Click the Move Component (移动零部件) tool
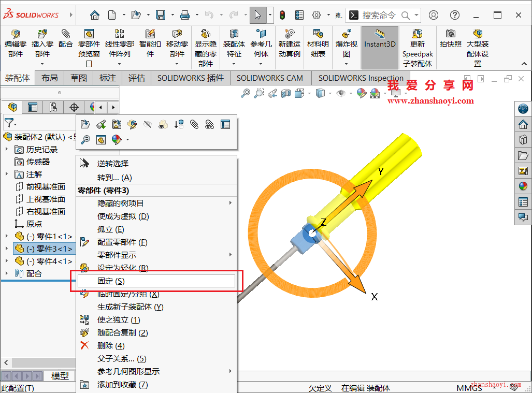The width and height of the screenshot is (532, 393). [177, 43]
